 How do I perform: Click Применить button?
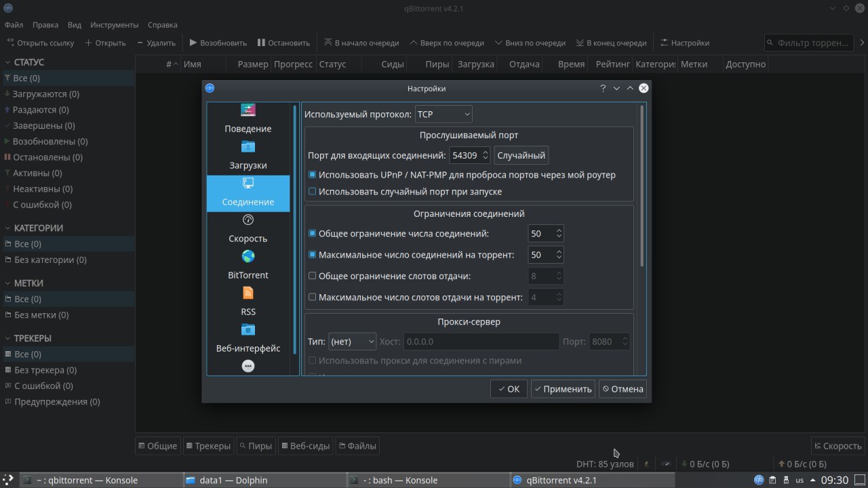(x=563, y=389)
